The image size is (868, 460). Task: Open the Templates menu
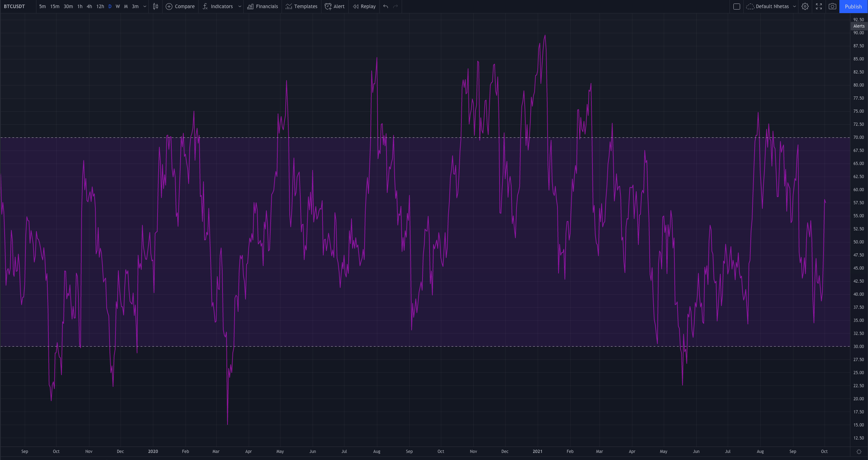tap(301, 6)
